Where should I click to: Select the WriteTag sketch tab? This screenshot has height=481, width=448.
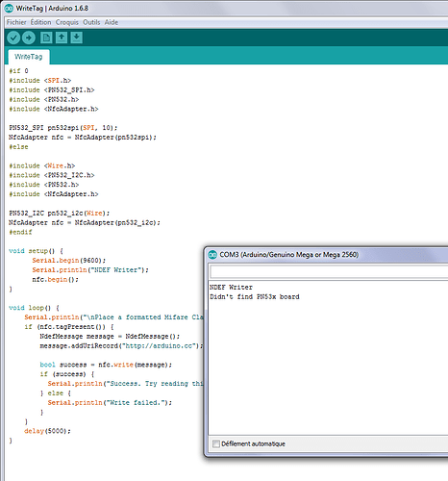point(29,57)
